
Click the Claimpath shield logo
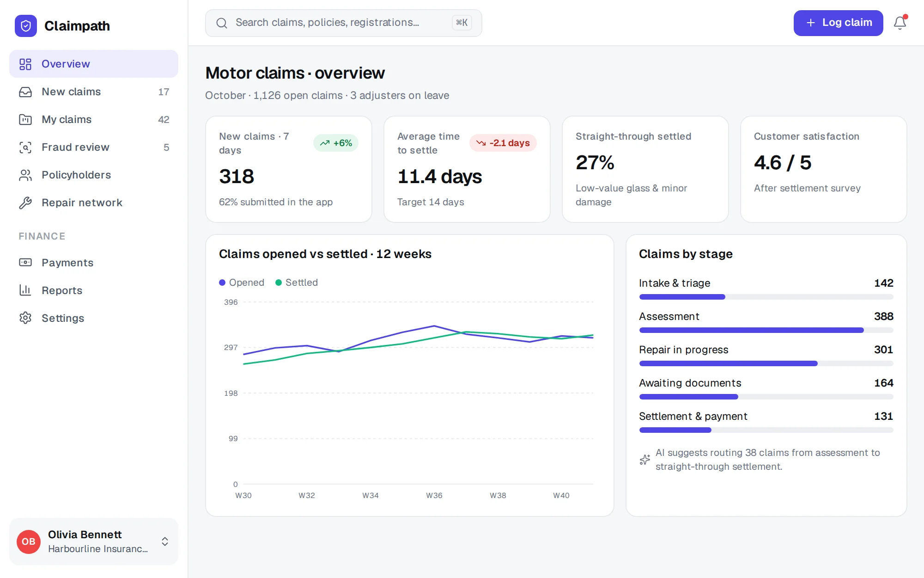pos(26,26)
